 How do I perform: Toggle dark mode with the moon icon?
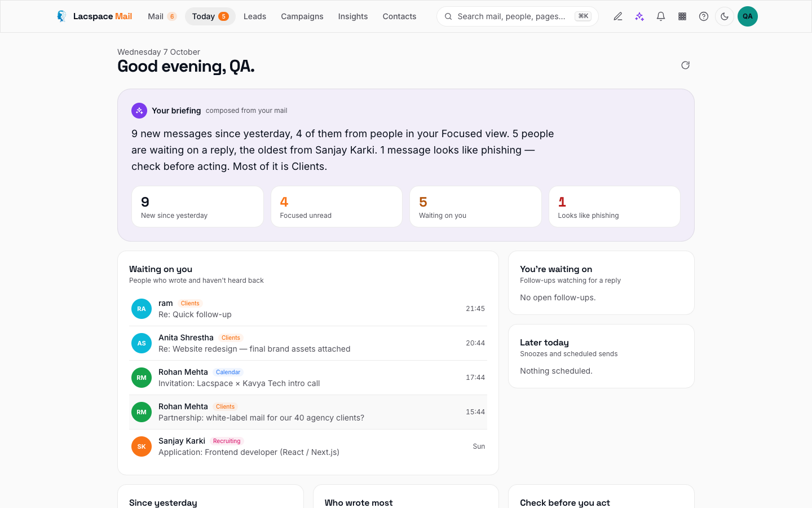pyautogui.click(x=725, y=16)
